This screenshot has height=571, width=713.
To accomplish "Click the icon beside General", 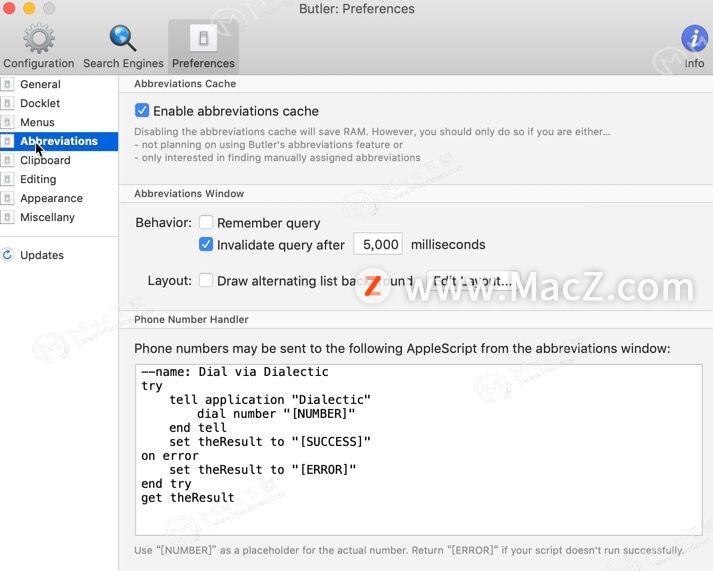I will coord(7,84).
